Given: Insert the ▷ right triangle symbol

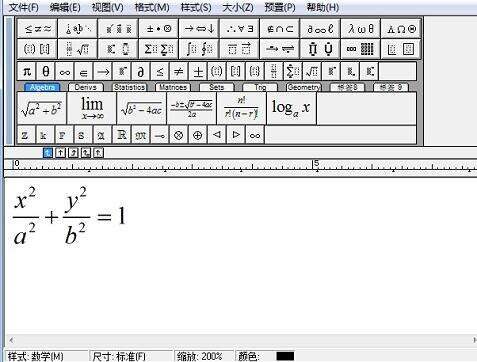Looking at the screenshot, I should point(236,135).
